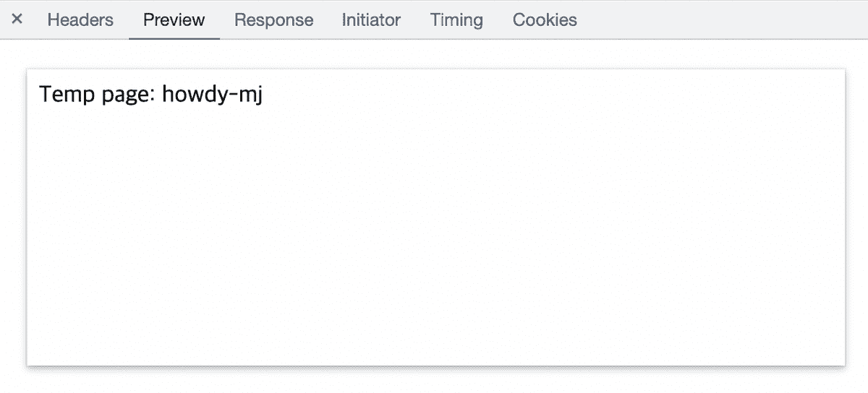Click the X icon left of Headers
Screen dimensions: 868x393
click(17, 19)
